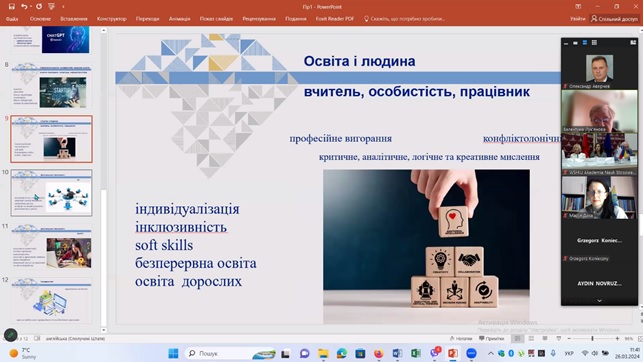The width and height of the screenshot is (643, 362).
Task: Click the Увійти sign-in link
Action: pos(577,19)
